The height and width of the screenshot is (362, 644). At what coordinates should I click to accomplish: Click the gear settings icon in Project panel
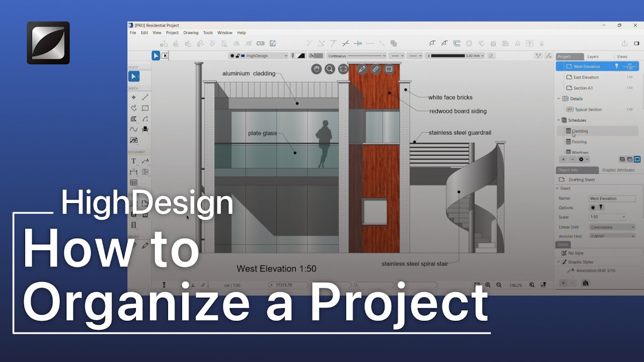(582, 159)
